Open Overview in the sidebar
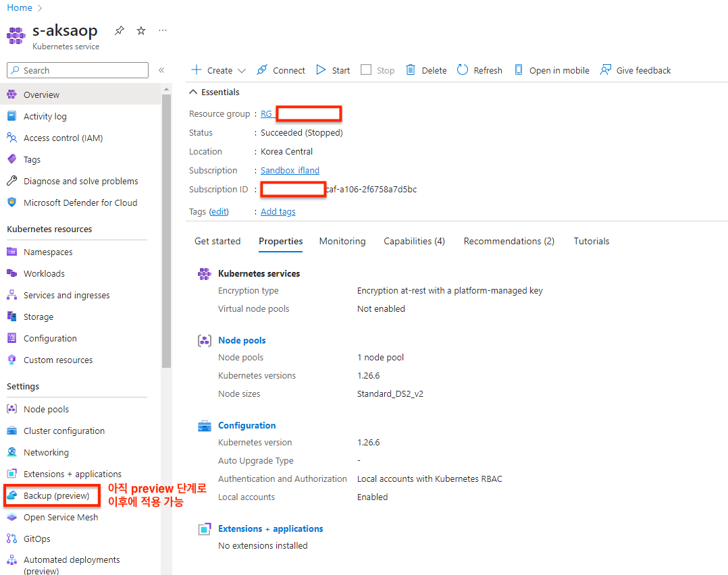 80,94
